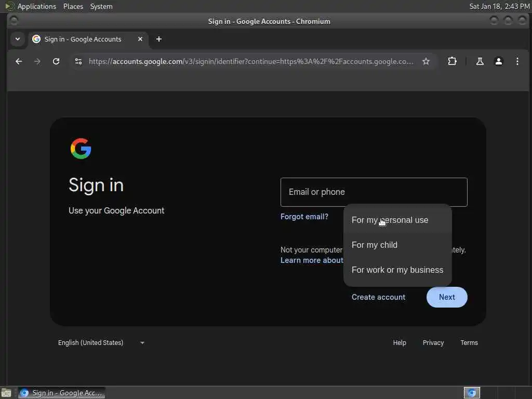Click the workspace switcher Chromium icon
Image resolution: width=532 pixels, height=399 pixels.
[472, 393]
